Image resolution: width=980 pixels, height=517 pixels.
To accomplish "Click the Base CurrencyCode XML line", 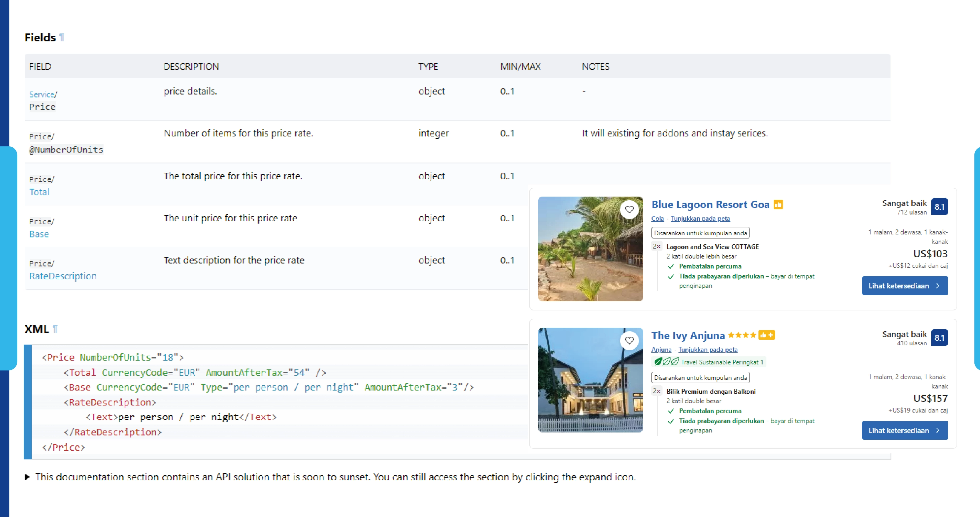I will (269, 387).
